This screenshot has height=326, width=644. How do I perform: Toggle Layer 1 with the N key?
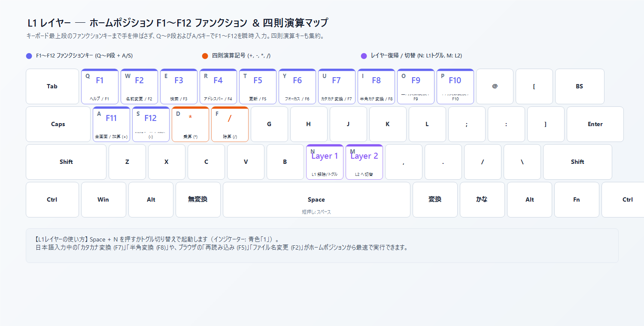coord(325,162)
